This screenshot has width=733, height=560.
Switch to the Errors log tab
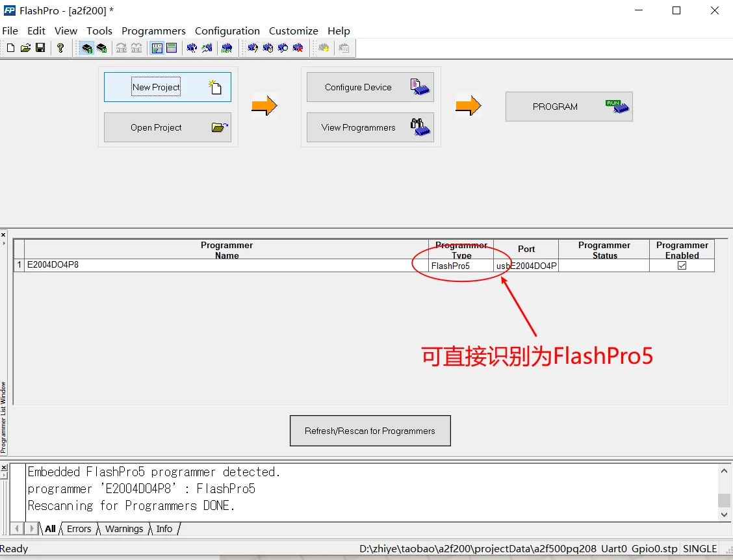(79, 529)
